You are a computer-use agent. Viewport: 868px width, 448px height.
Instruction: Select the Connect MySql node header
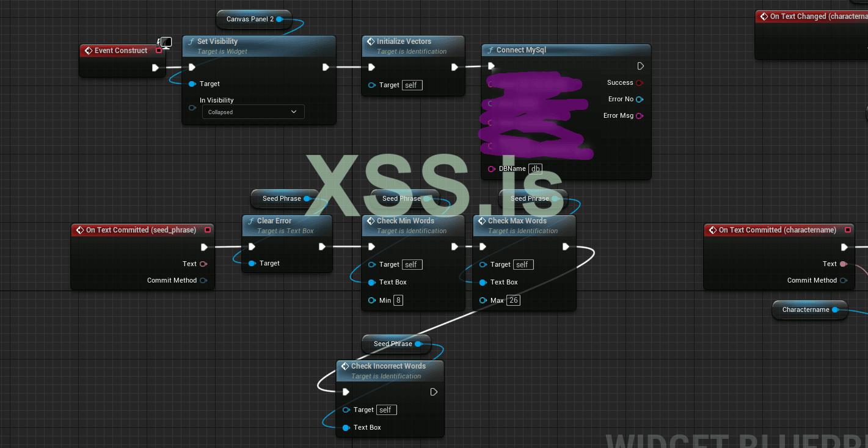click(566, 50)
